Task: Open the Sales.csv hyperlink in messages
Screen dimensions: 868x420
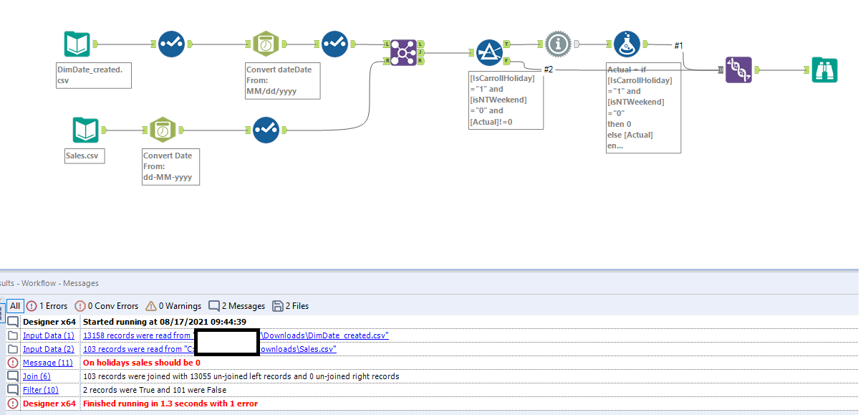Action: 309,348
